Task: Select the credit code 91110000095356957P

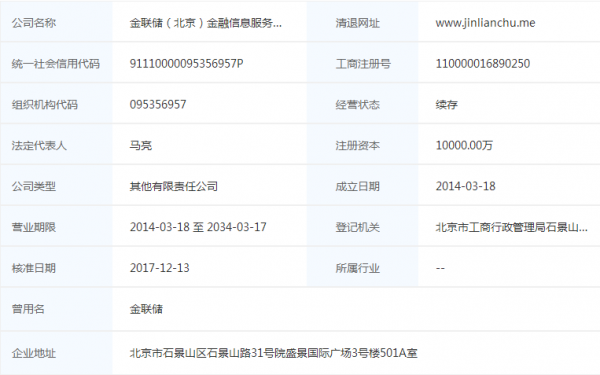Action: (x=186, y=64)
